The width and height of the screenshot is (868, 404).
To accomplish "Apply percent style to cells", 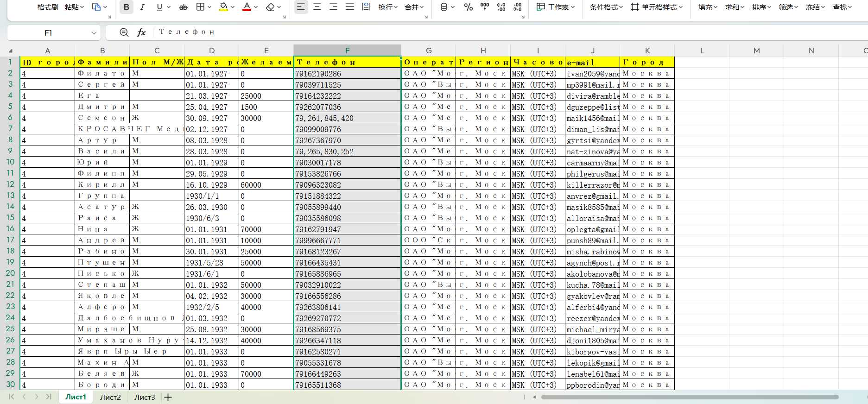I will (469, 7).
